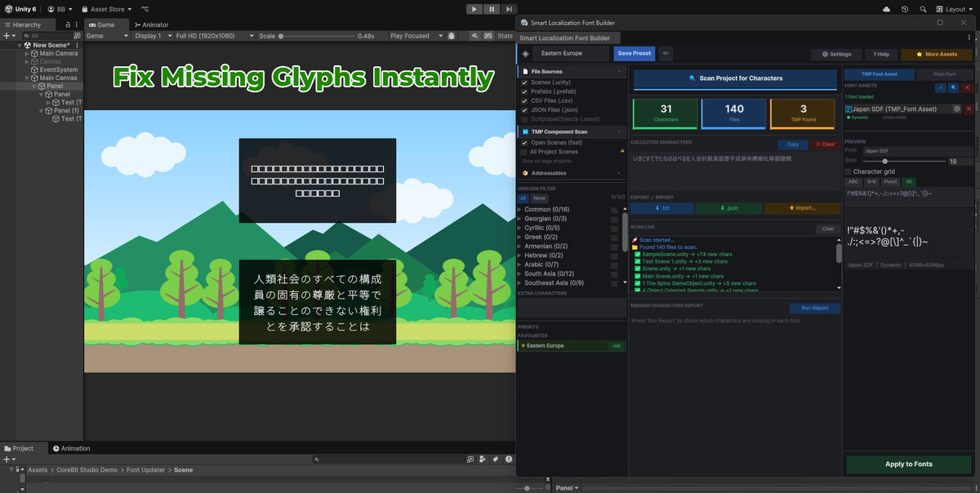The image size is (980, 493).
Task: Select Main Camera in the Hierarchy
Action: 59,53
